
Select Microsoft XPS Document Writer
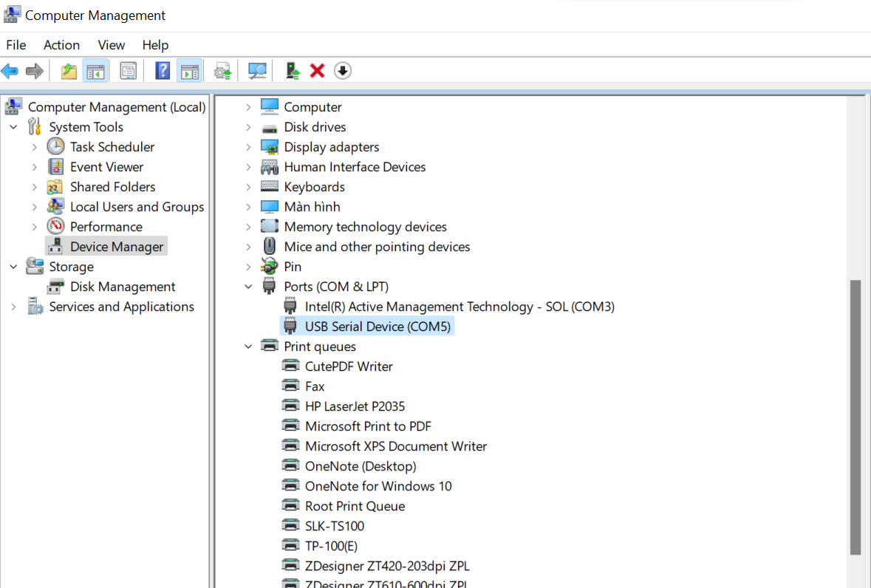(x=396, y=446)
